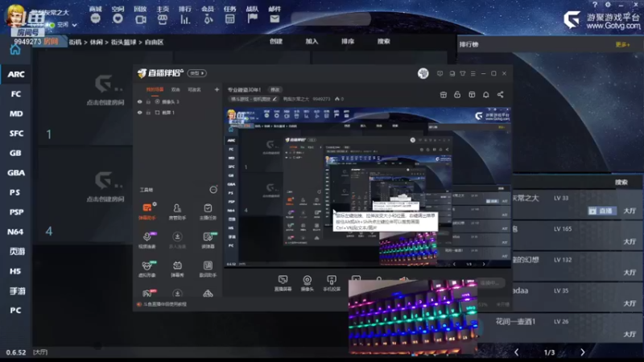Image resolution: width=644 pixels, height=362 pixels.
Task: Go to next ranking page arrow
Action: point(582,352)
